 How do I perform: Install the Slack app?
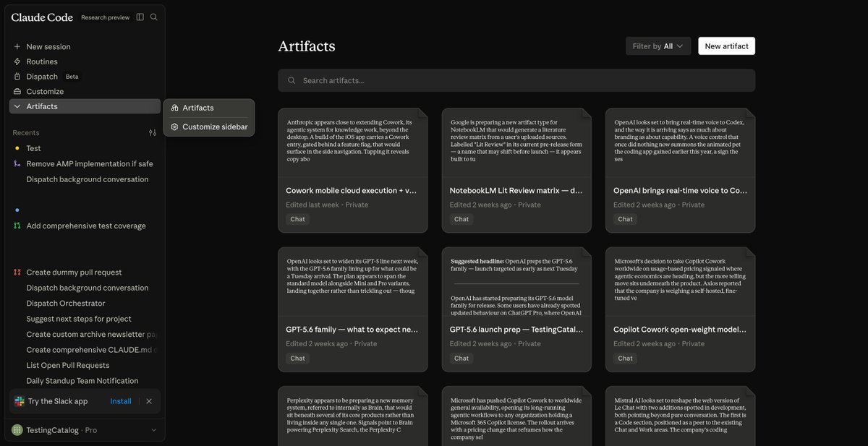(121, 401)
